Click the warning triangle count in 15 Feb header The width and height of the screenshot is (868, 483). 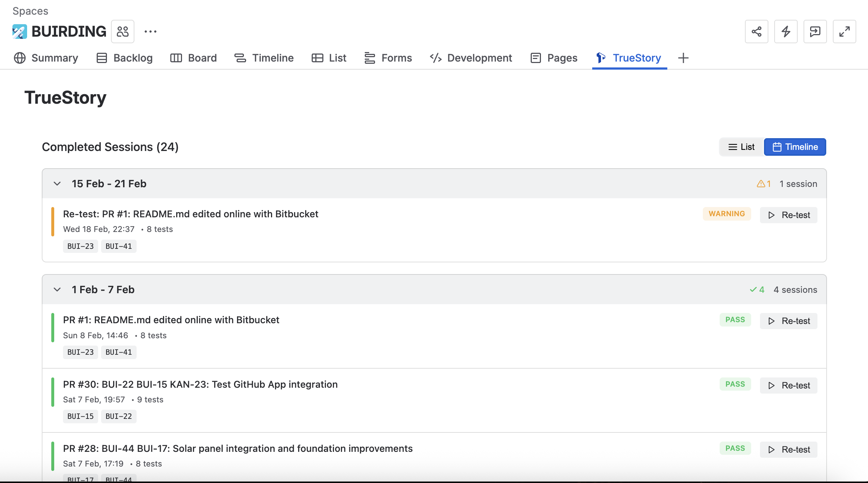point(764,184)
